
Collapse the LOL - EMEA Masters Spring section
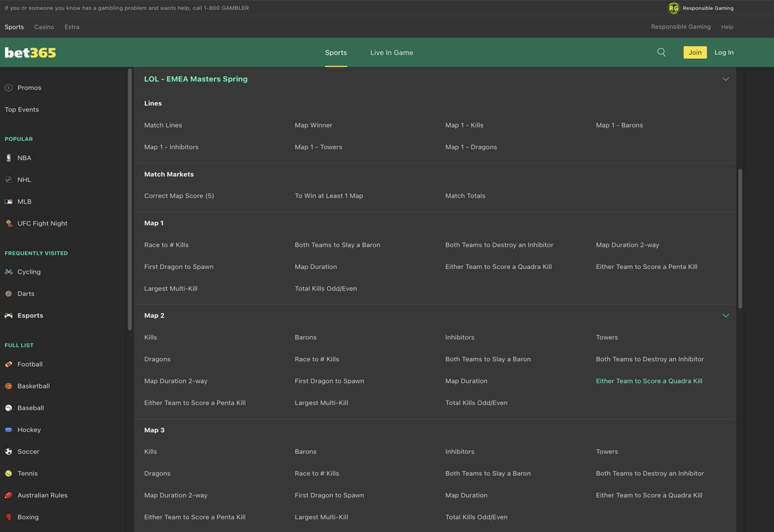[726, 79]
